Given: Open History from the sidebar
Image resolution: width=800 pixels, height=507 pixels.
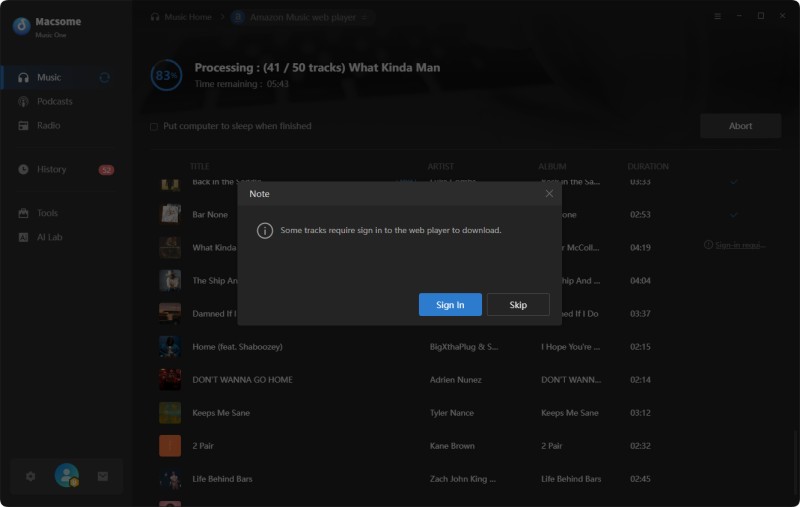Looking at the screenshot, I should pyautogui.click(x=51, y=169).
